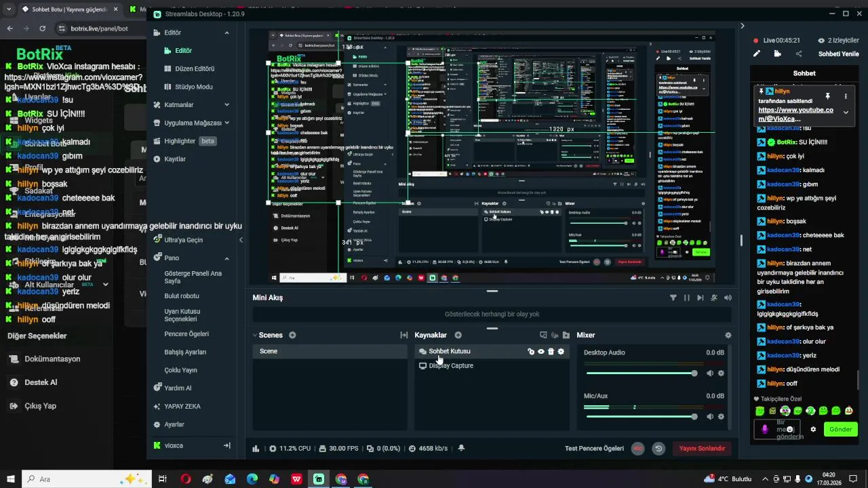Open chat settings gear near Gönder

pos(813,429)
